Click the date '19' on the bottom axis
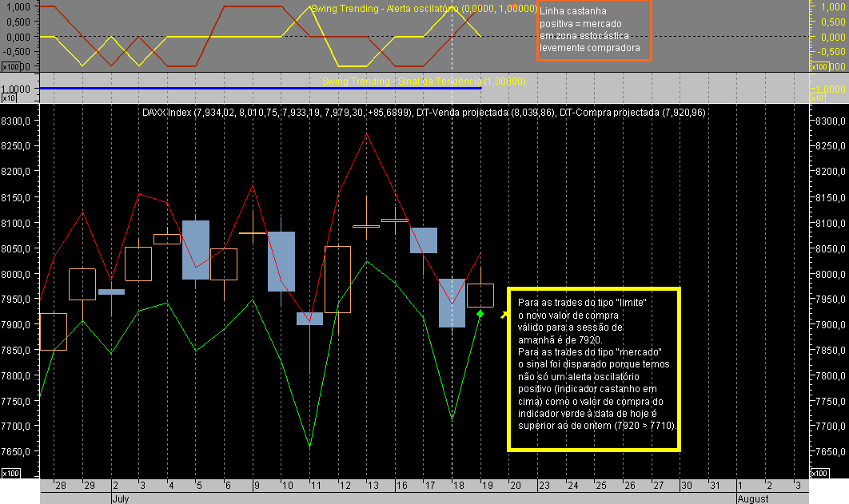Viewport: 849px width, 504px height. click(488, 485)
